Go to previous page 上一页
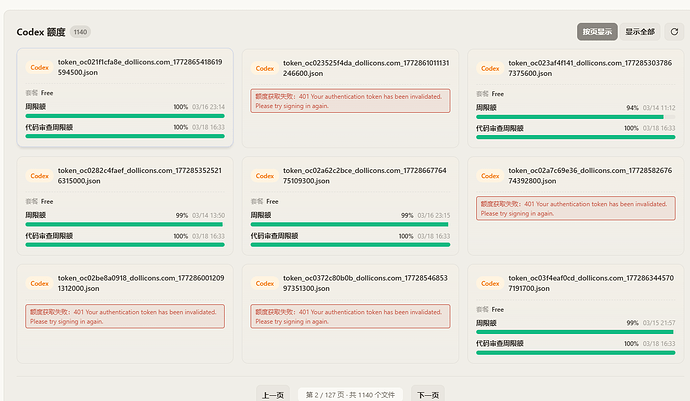 (x=273, y=395)
